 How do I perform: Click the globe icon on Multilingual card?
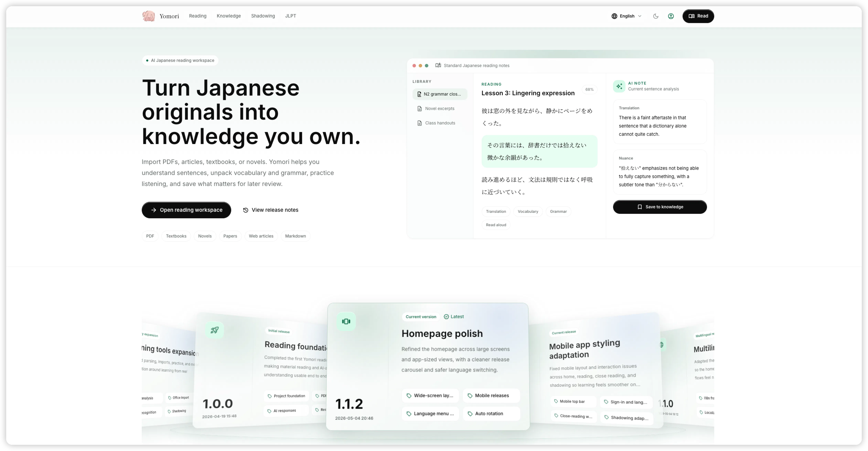pos(662,345)
